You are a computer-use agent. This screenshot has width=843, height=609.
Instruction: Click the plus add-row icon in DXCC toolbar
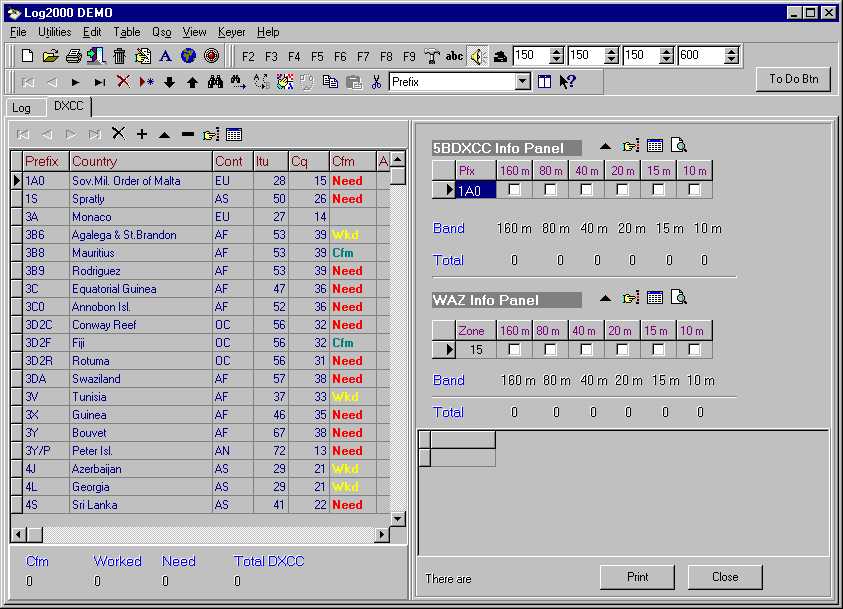(x=142, y=134)
